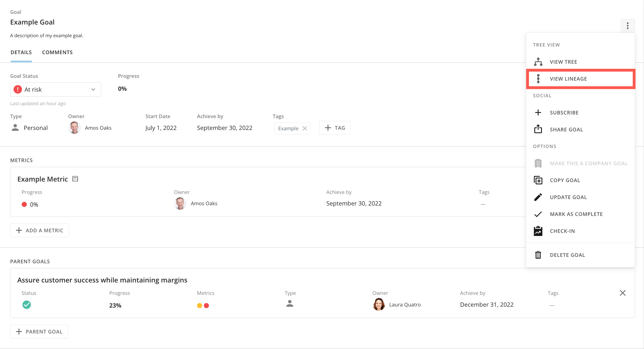Click the three-dot goal options menu
Viewport: 644px width, 349px height.
coord(627,26)
